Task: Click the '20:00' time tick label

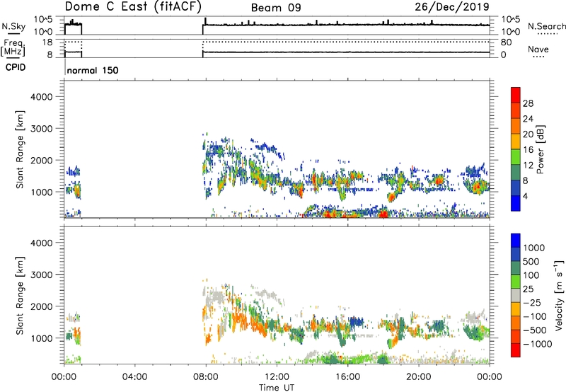Action: coord(418,377)
